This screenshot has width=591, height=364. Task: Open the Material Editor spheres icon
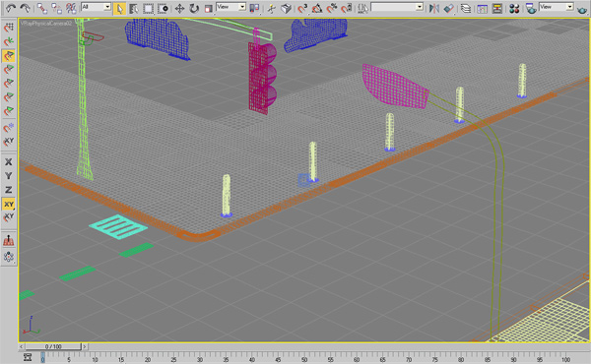514,8
